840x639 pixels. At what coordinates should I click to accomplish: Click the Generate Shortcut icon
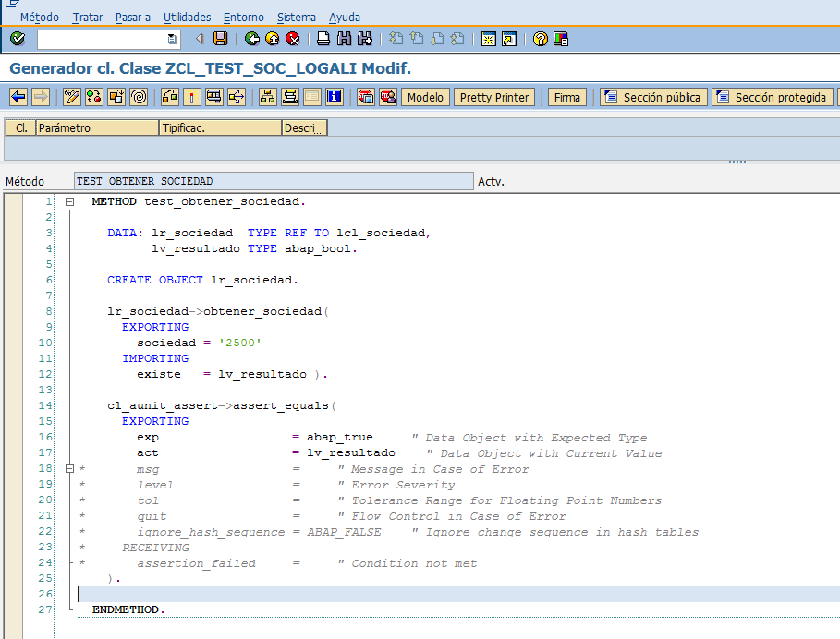click(x=509, y=39)
